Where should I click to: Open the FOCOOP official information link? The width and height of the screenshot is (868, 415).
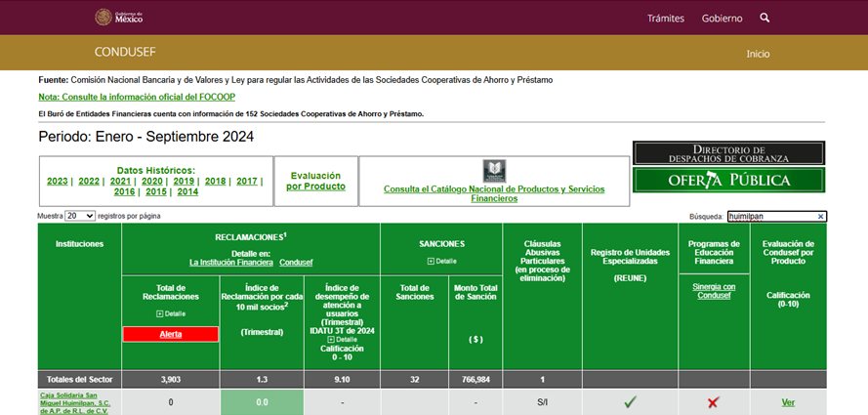(x=137, y=97)
